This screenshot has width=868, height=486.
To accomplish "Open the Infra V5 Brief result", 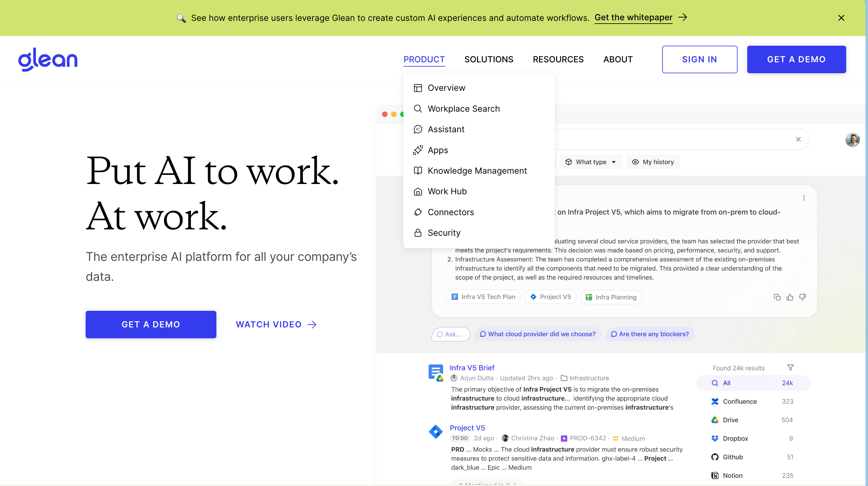I will (472, 368).
